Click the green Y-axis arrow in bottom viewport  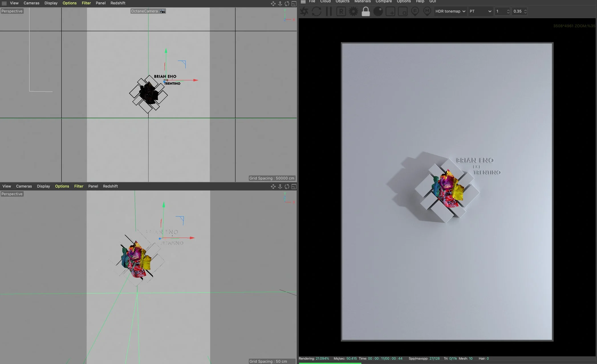[164, 205]
